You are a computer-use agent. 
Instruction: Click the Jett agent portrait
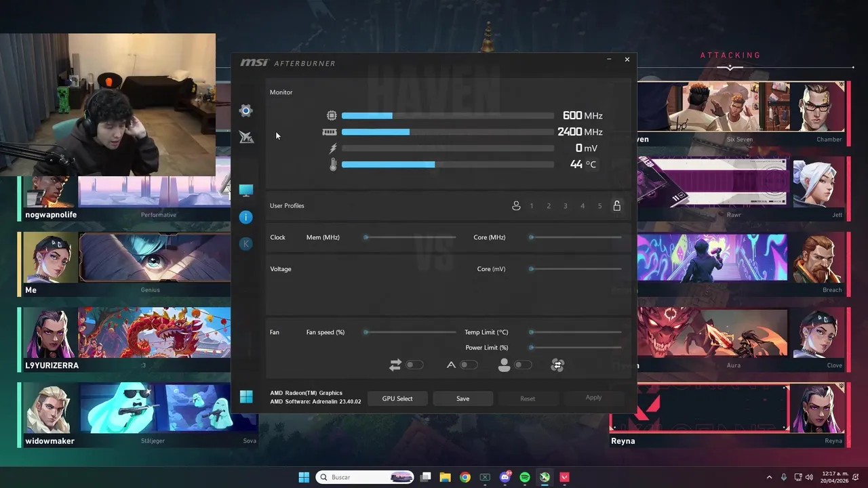tap(818, 184)
